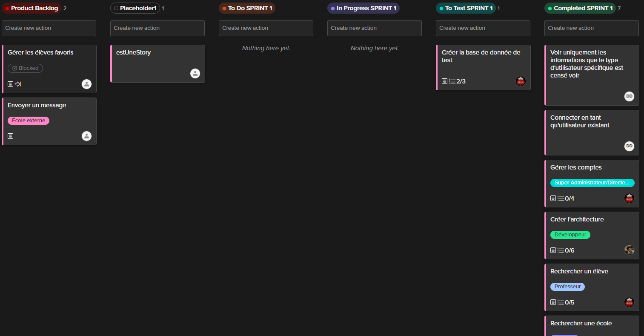Screen dimensions: 644x336
Task: Open assignee avatar on Créer la base de donnée
Action: pyautogui.click(x=521, y=81)
